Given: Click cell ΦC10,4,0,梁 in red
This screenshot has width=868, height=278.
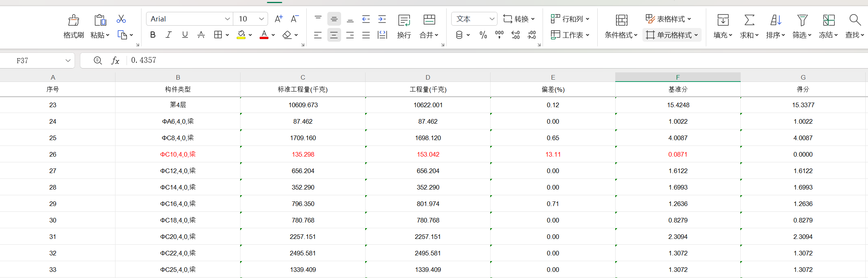Looking at the screenshot, I should 178,154.
